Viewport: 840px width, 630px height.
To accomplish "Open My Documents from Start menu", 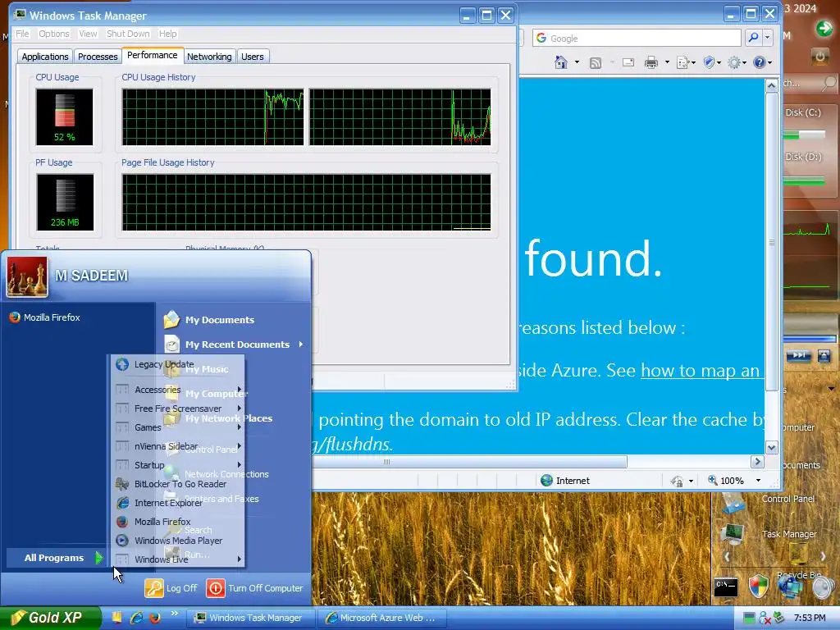I will point(209,319).
